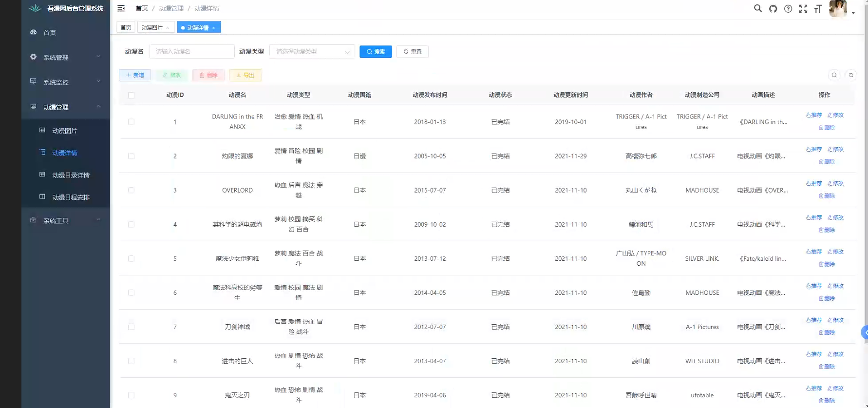Edit row 8 进击的巨人
The width and height of the screenshot is (868, 408).
click(835, 354)
